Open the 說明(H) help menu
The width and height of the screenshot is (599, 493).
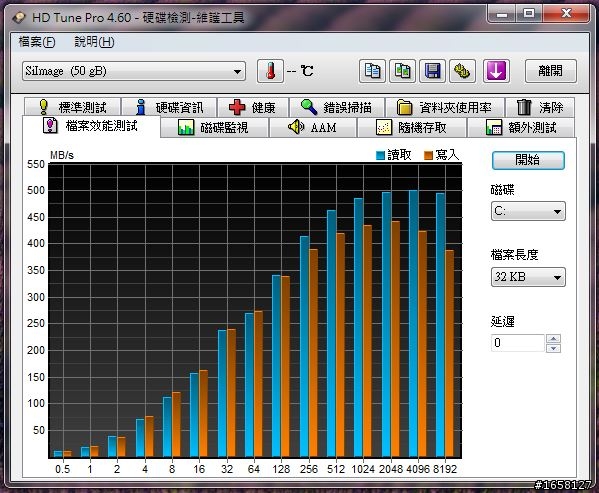click(x=94, y=42)
